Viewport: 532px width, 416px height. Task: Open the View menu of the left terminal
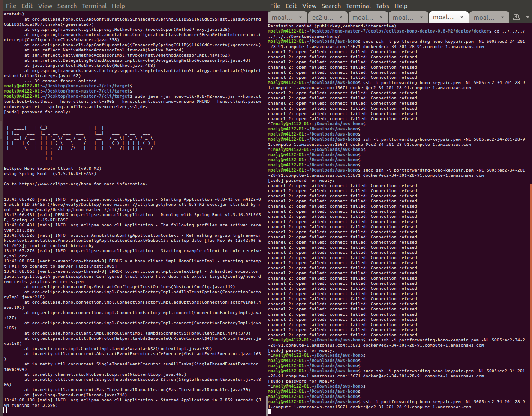45,6
